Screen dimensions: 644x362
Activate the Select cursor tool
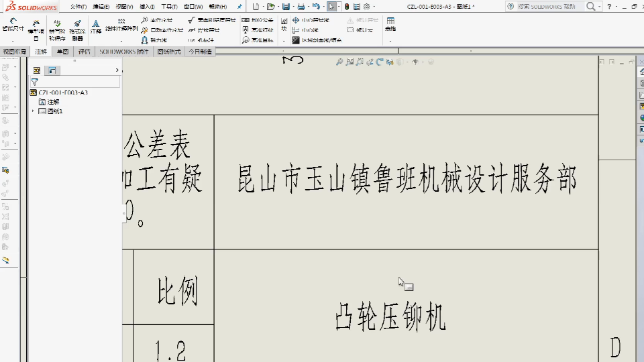(331, 7)
